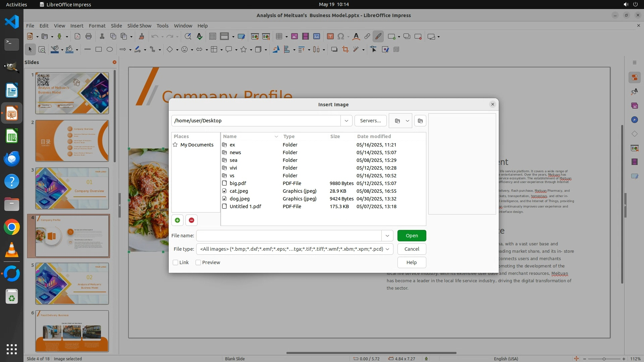Open Google Chrome from the dock
Image resolution: width=644 pixels, height=362 pixels.
pos(12,227)
